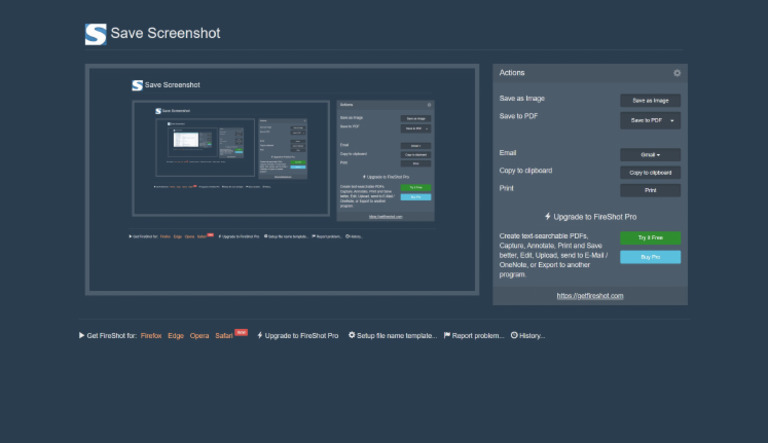The width and height of the screenshot is (768, 443).
Task: Click the Opera link
Action: 199,336
